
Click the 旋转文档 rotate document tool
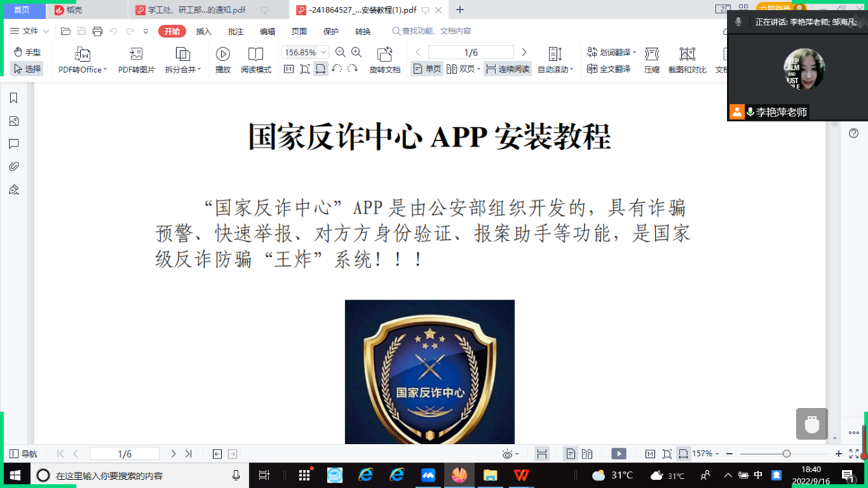point(384,60)
